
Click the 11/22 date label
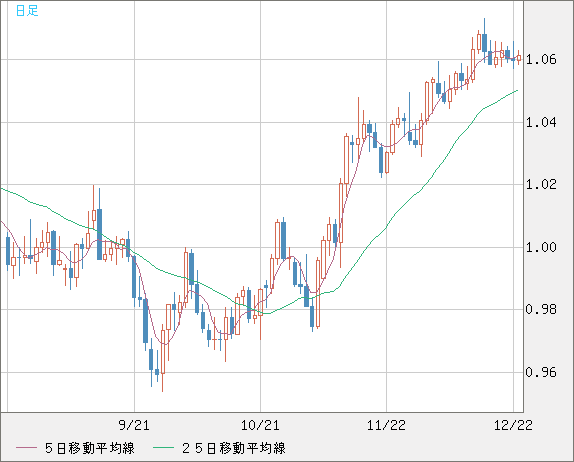pos(386,425)
